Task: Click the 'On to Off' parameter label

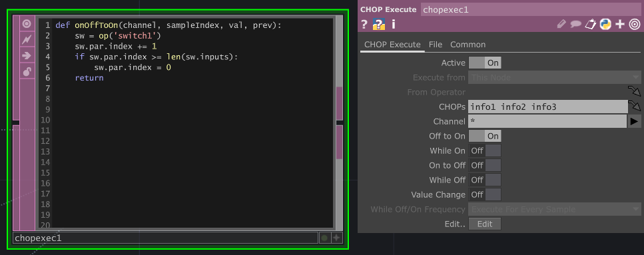Action: click(x=448, y=166)
